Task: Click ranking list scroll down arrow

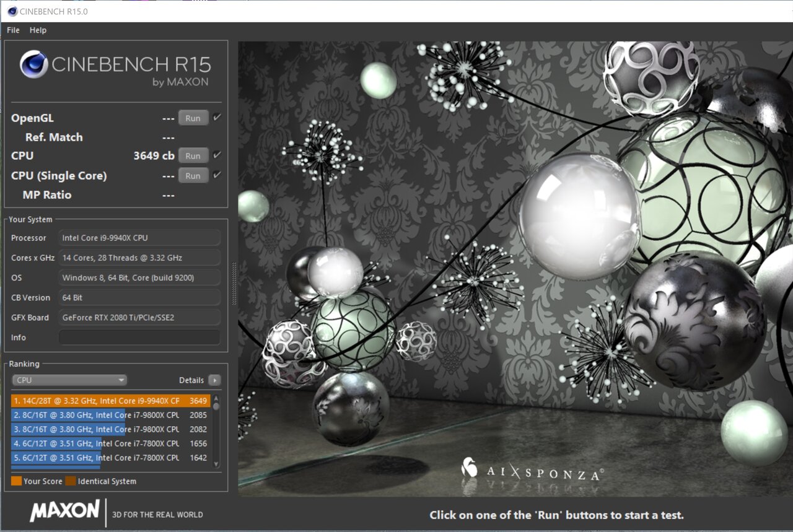Action: 216,464
